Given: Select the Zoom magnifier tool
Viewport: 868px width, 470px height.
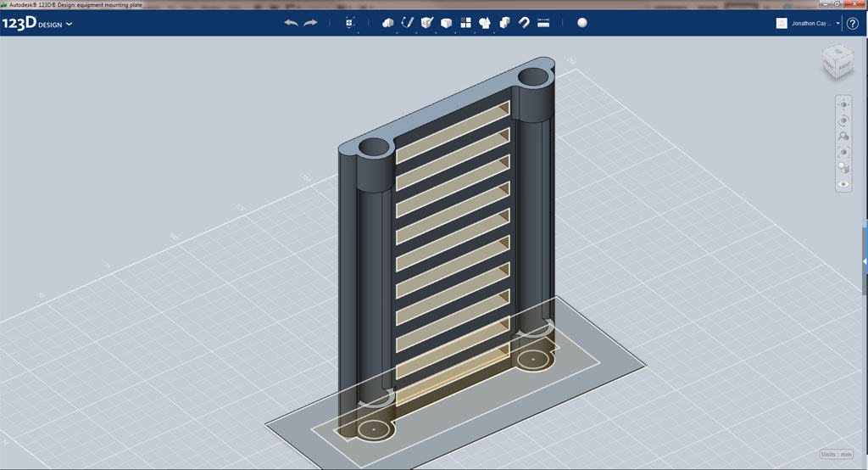Looking at the screenshot, I should [843, 136].
